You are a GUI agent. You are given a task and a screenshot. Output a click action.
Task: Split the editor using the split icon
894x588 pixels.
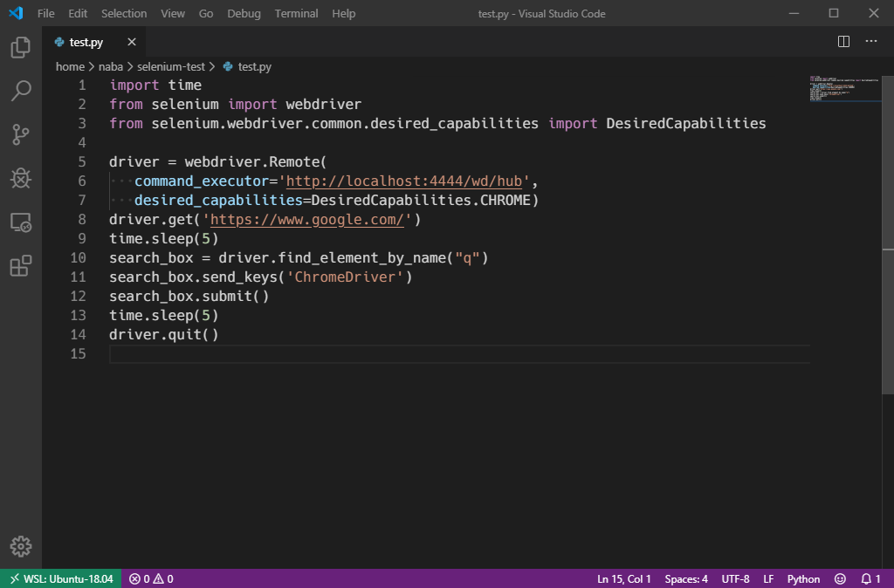point(842,41)
